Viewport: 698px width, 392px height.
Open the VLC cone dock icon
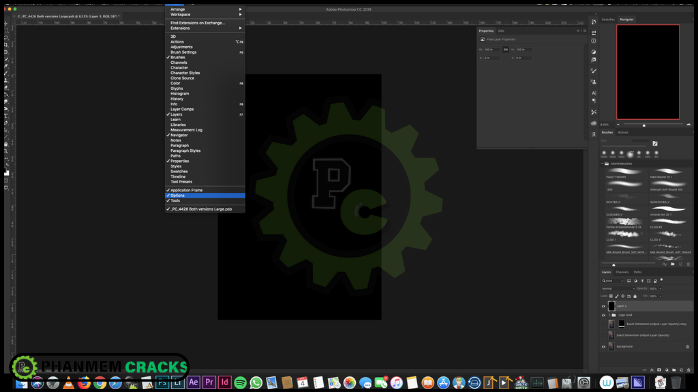(69, 383)
